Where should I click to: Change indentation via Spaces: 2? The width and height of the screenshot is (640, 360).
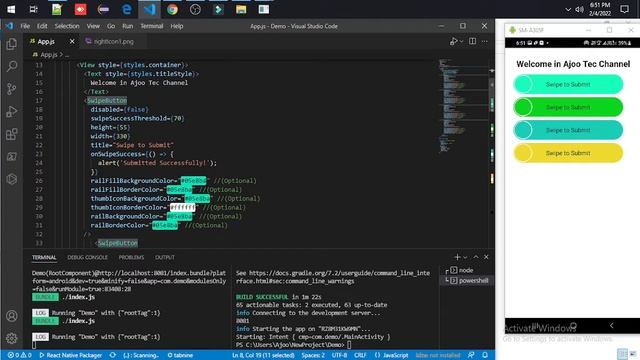point(313,355)
